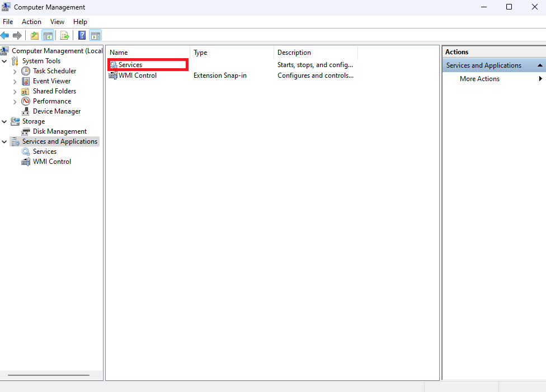Toggle Show/Hide Console Tree toolbar icon

(48, 35)
